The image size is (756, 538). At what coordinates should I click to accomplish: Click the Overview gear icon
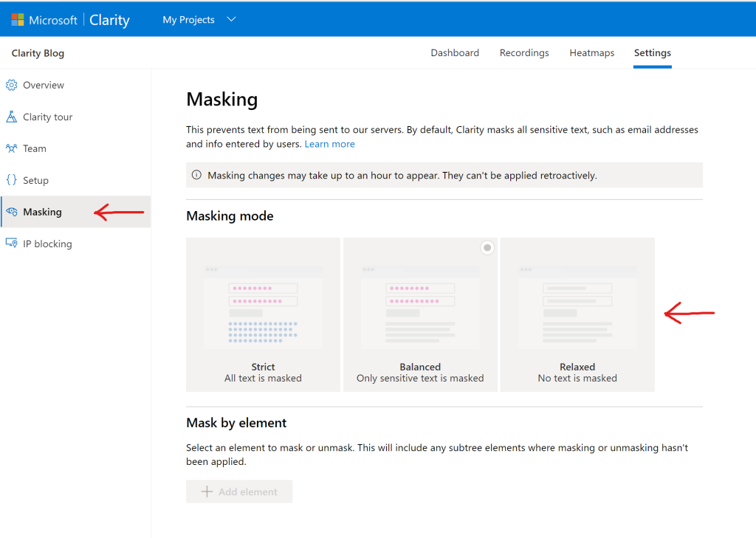12,86
